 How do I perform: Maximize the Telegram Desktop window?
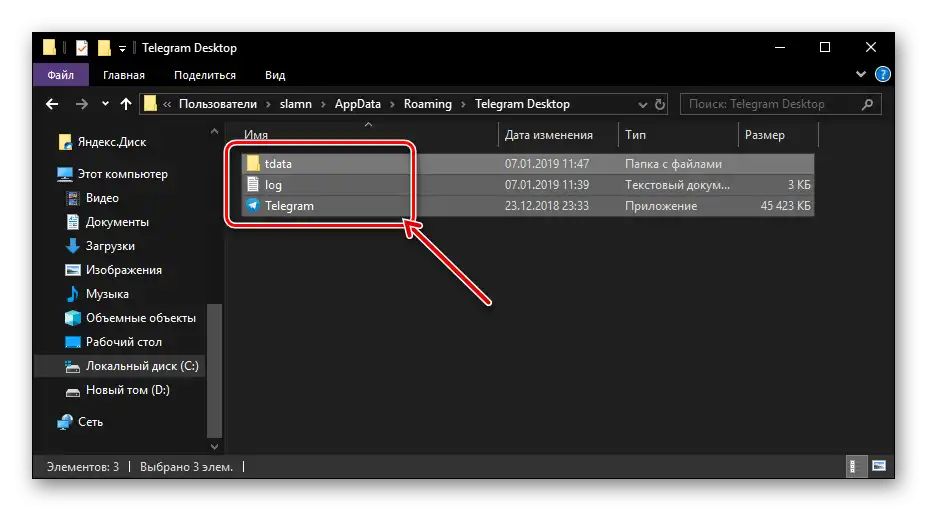(825, 47)
